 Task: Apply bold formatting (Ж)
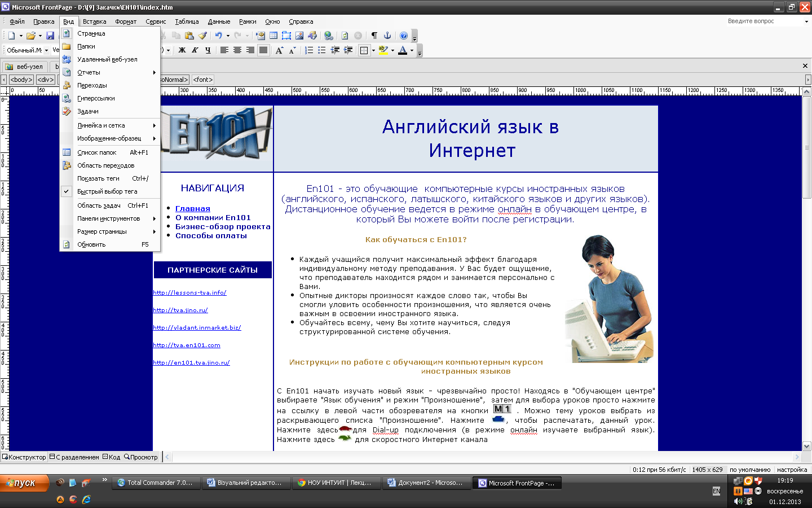[182, 50]
